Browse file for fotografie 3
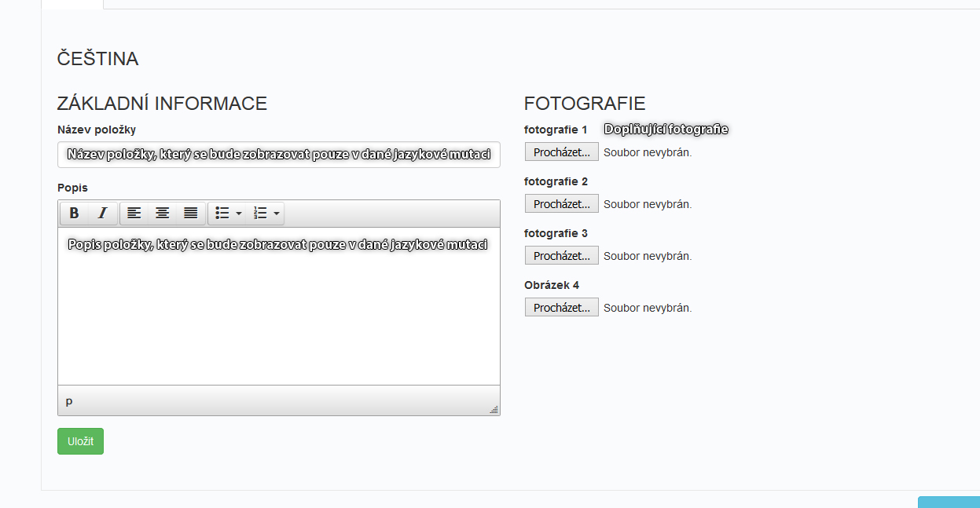This screenshot has width=980, height=508. tap(562, 256)
